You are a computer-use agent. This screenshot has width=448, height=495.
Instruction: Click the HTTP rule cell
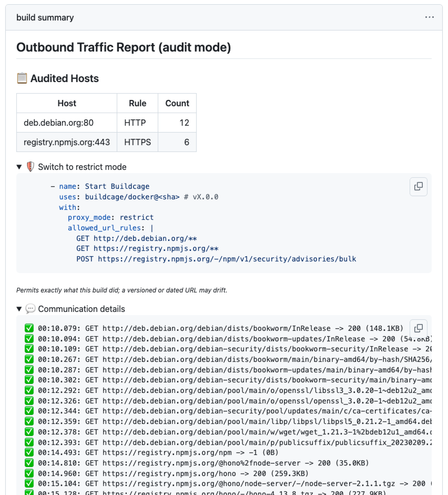click(x=138, y=123)
